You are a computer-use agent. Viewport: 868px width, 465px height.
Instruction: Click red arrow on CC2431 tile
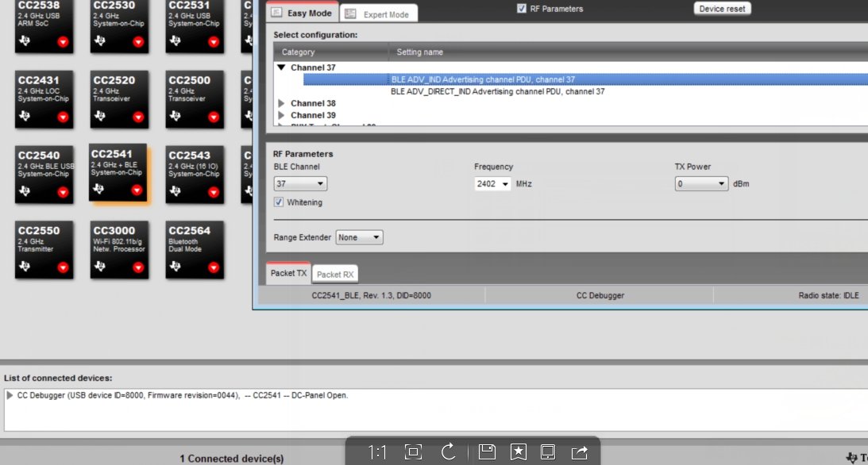coord(63,117)
